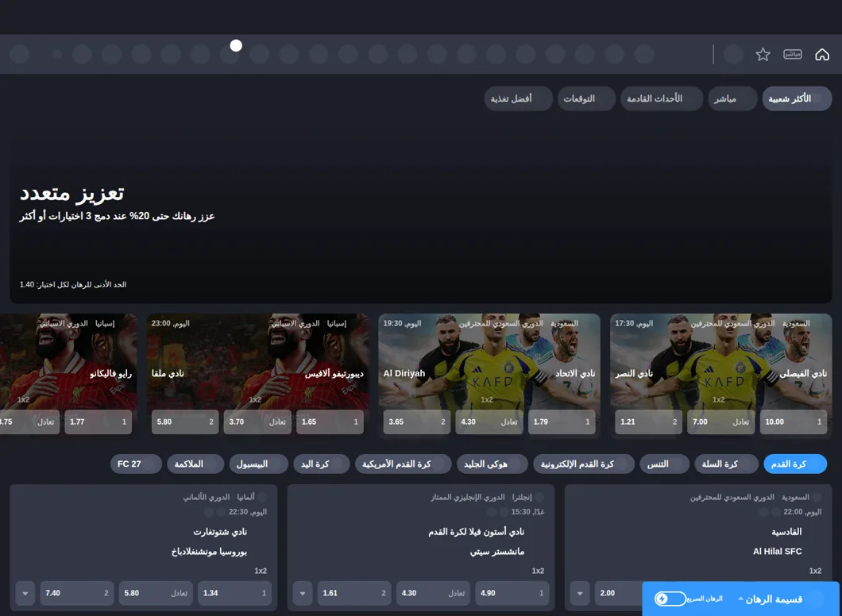
Task: Pick draw odds 4.30 in Aston Villa match
Action: coord(433,594)
